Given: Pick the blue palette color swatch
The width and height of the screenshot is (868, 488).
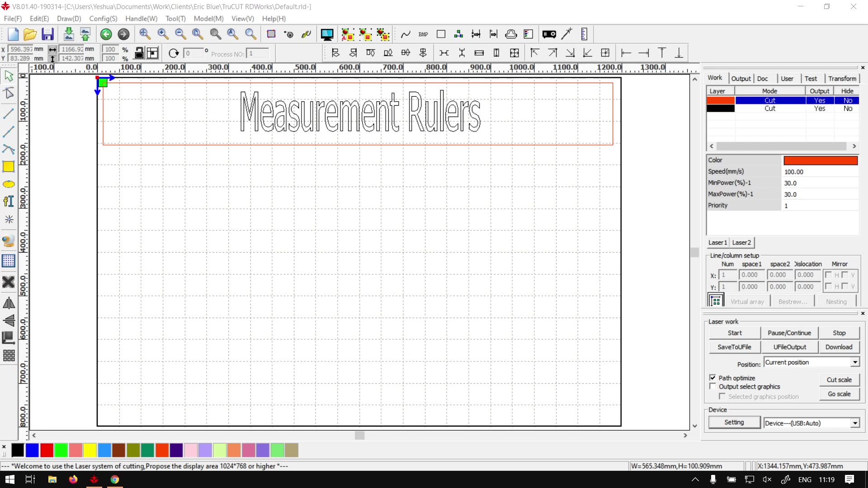Looking at the screenshot, I should pos(32,450).
